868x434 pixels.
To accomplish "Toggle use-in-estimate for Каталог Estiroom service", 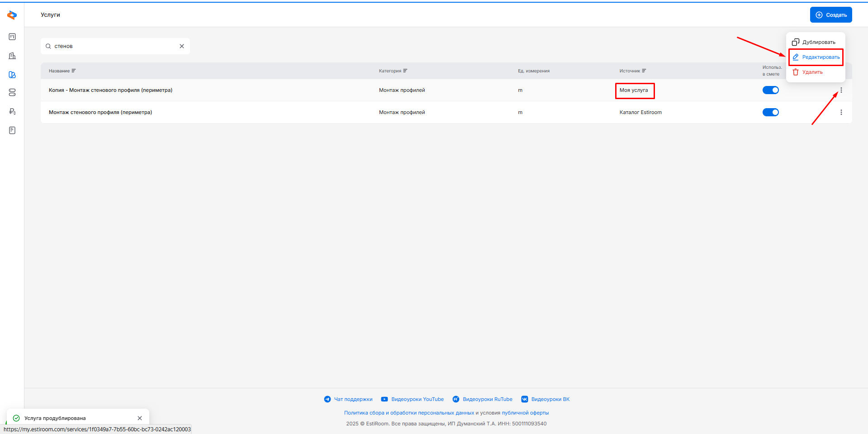I will [x=770, y=112].
